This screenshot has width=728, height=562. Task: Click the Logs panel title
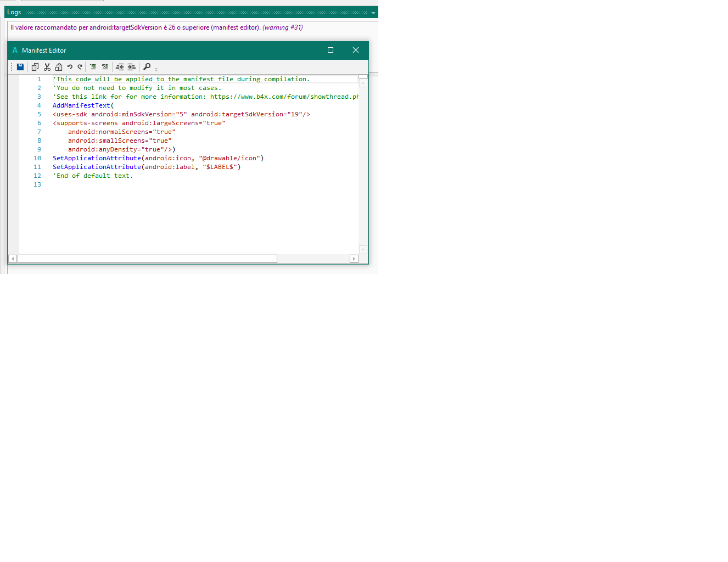(x=14, y=12)
